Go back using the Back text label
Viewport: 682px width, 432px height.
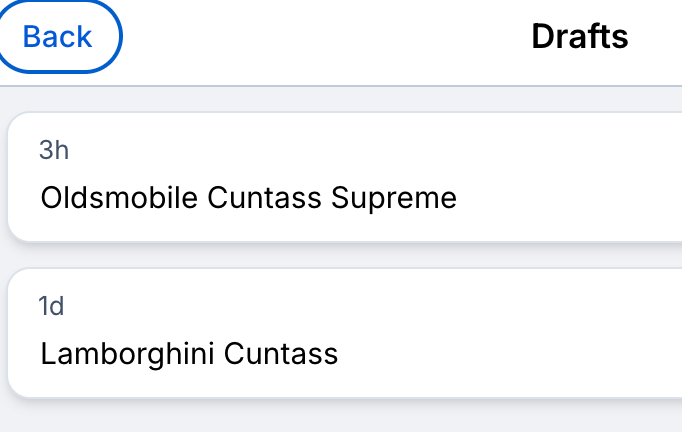[57, 37]
